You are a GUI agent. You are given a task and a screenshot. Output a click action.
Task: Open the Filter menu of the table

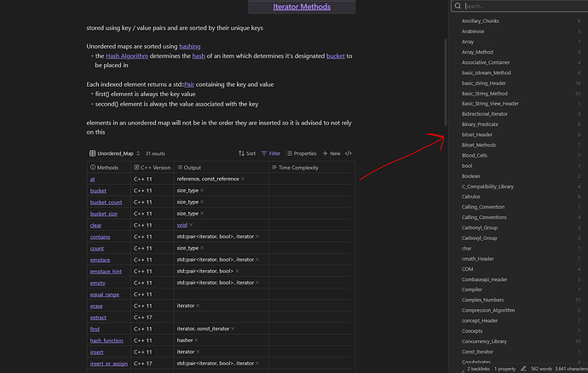click(x=271, y=153)
